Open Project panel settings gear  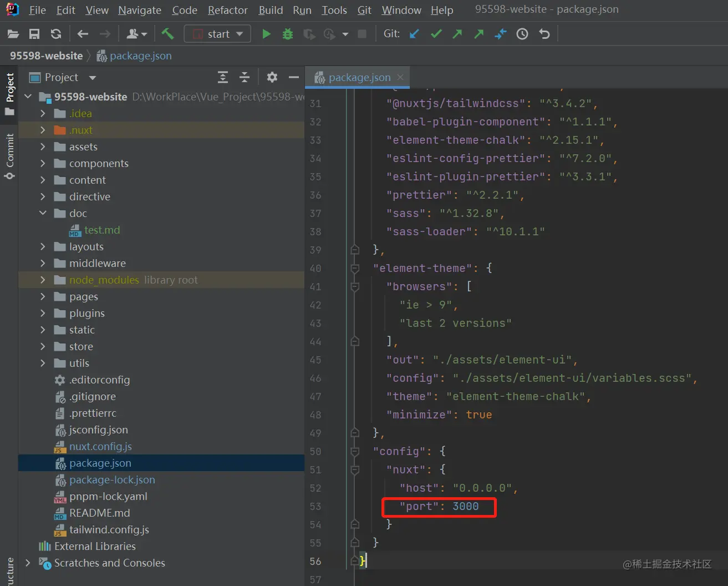click(x=272, y=77)
